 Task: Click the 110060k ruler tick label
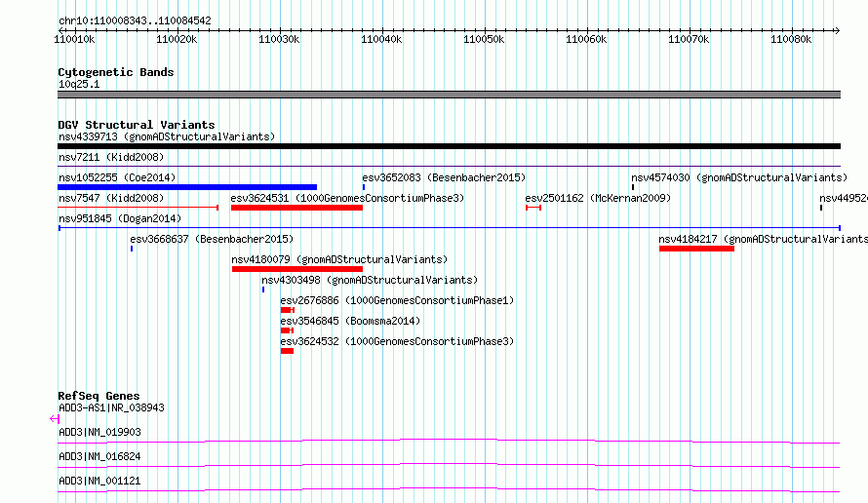[x=586, y=40]
